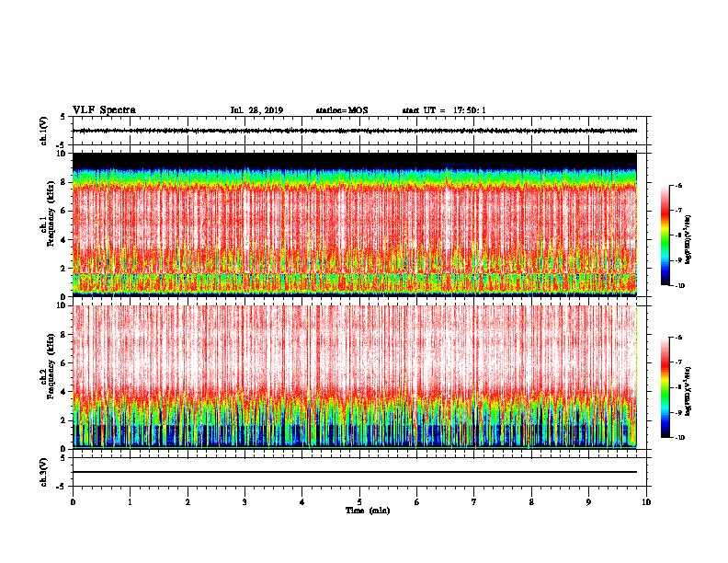Click time axis tick label "4"
Screen dimensions: 728x563
click(302, 501)
